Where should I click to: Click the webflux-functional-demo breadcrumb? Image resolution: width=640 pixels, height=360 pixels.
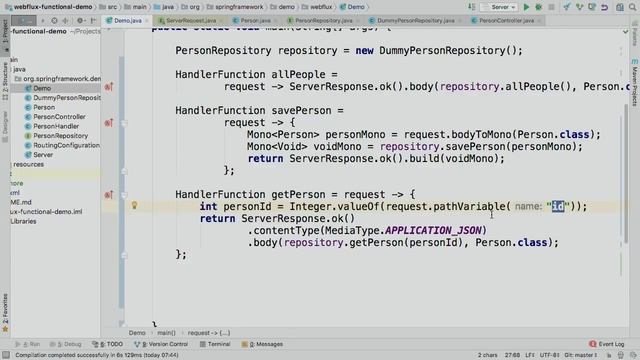(x=49, y=7)
